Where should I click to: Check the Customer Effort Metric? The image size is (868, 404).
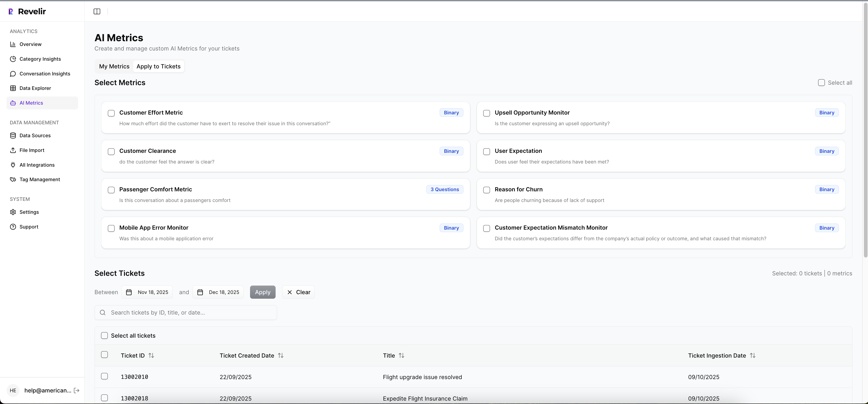click(111, 113)
